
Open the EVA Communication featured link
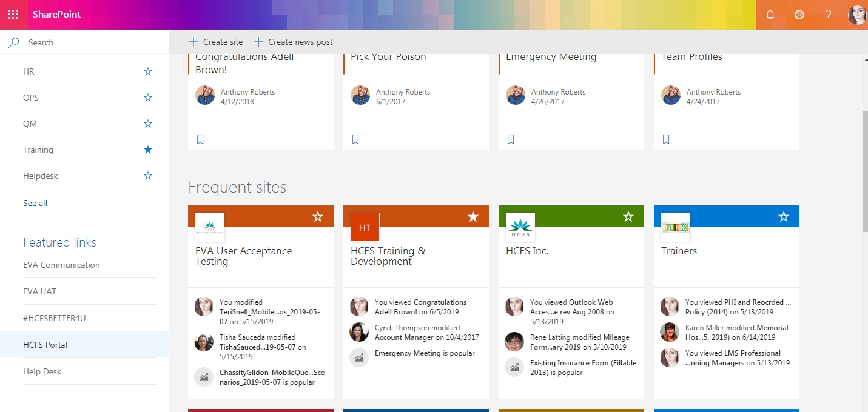(x=61, y=265)
